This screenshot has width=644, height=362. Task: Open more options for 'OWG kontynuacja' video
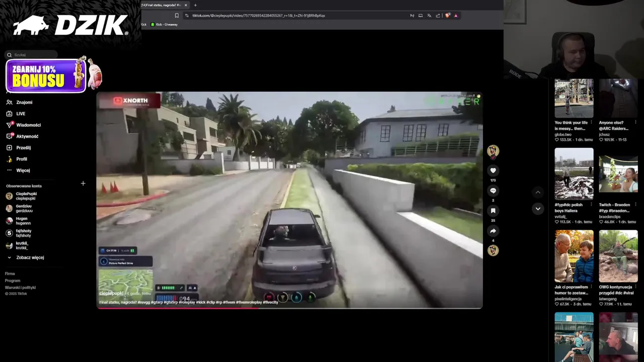[x=635, y=287]
